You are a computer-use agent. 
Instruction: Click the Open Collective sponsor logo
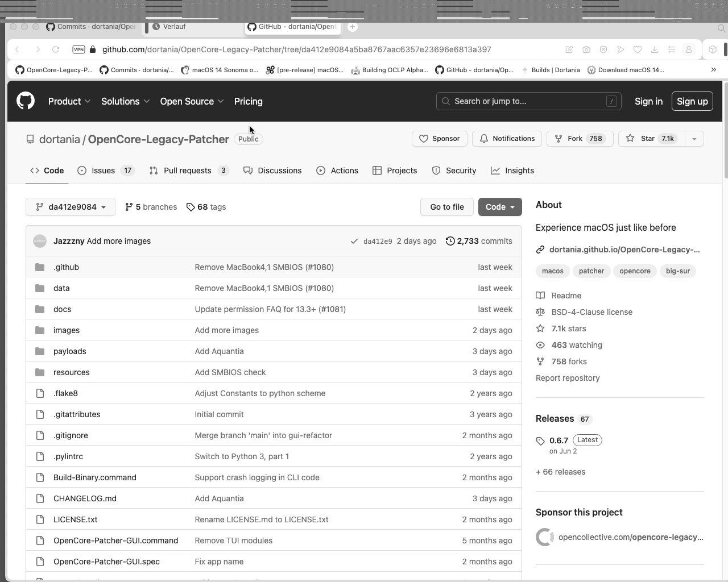(x=545, y=537)
